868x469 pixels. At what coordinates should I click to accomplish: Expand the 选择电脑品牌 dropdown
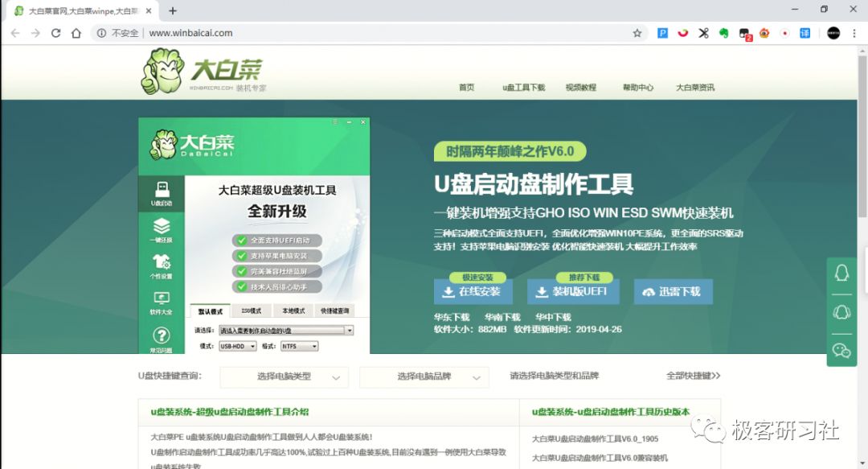point(424,376)
